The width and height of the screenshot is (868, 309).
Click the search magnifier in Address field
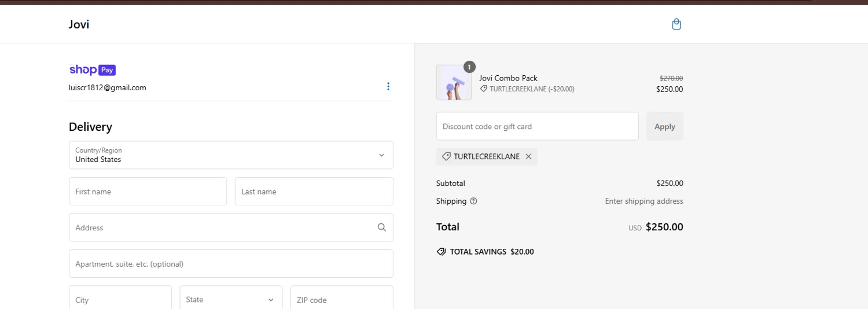click(x=381, y=227)
